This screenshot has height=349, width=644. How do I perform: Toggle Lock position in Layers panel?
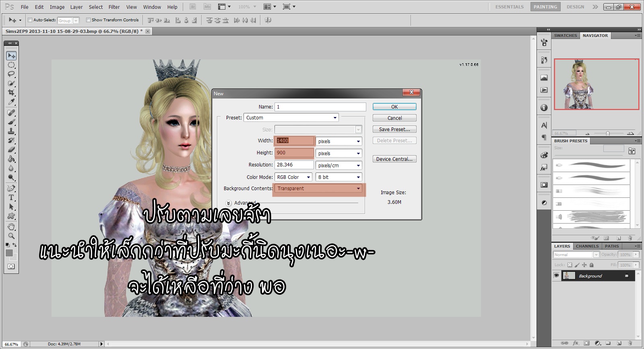click(x=584, y=265)
